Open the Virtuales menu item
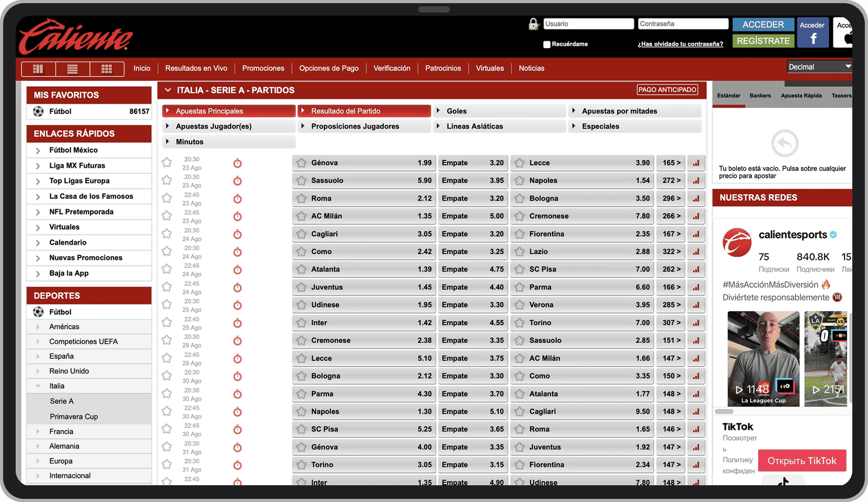This screenshot has width=868, height=502. (x=490, y=69)
